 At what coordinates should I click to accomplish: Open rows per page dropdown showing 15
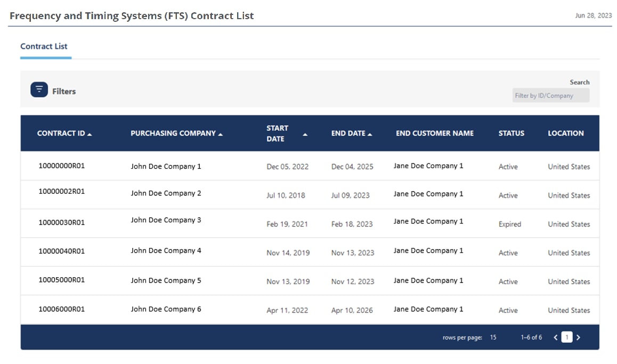pos(493,337)
